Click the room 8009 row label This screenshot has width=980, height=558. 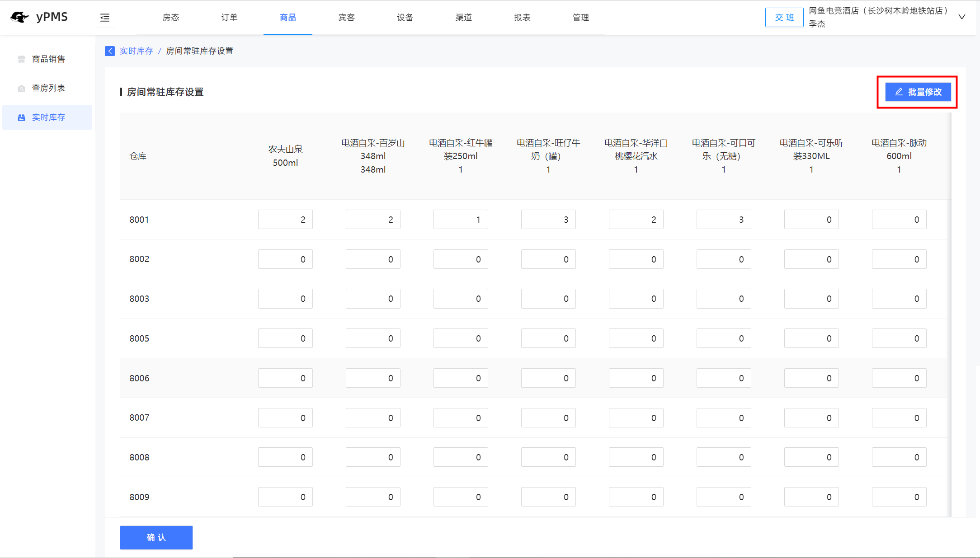(x=139, y=497)
